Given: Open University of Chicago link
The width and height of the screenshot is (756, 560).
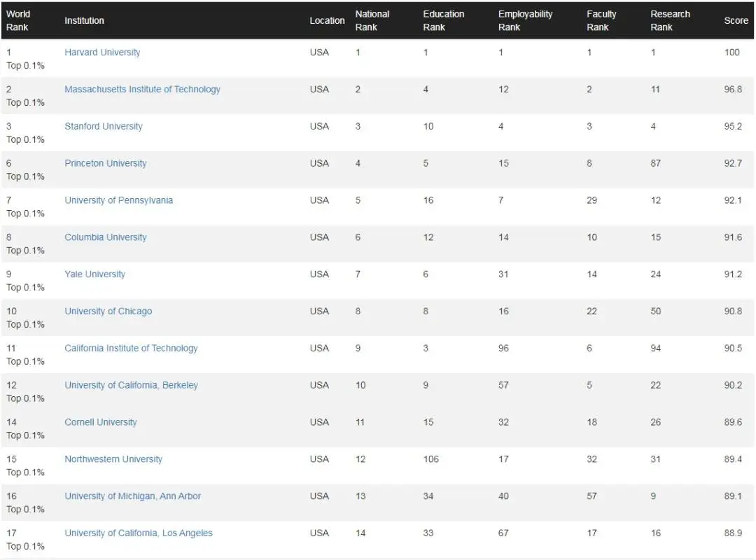Looking at the screenshot, I should coord(108,311).
